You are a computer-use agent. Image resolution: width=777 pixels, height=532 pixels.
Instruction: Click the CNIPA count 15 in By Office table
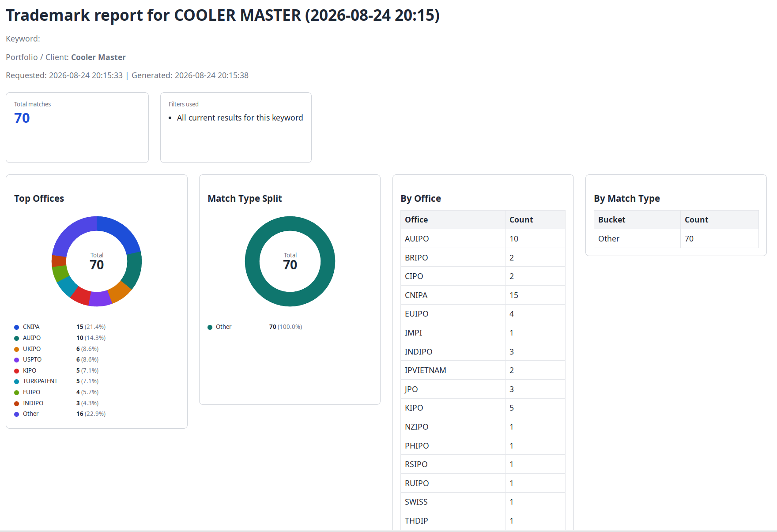535,295
